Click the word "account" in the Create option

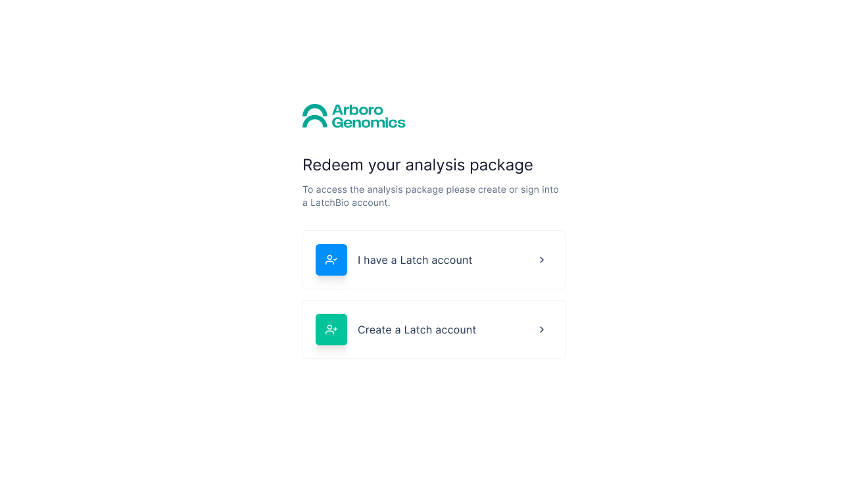point(454,330)
